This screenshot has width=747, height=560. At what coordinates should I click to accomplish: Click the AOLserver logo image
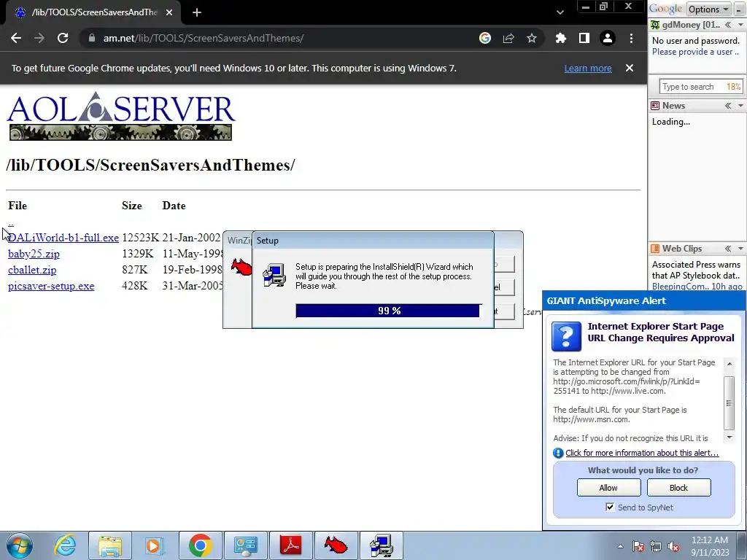pos(121,116)
